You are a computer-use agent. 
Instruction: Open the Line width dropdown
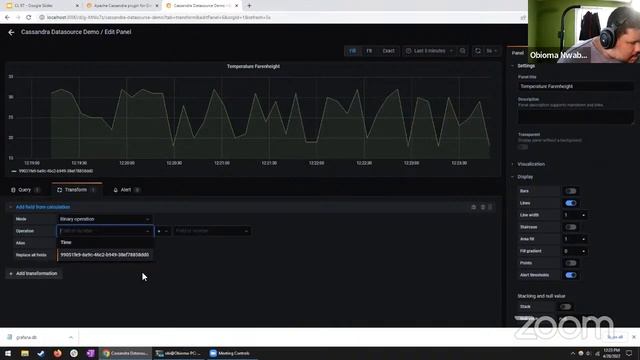tap(574, 215)
